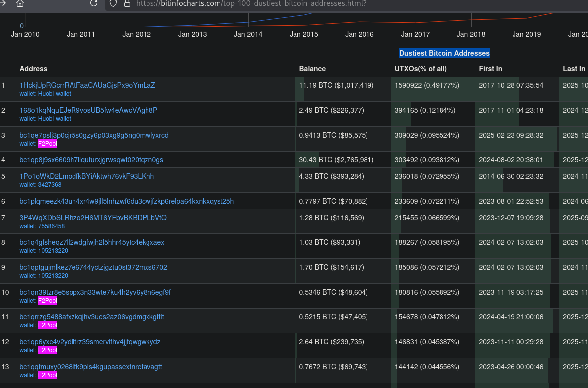Screen dimensions: 588x388
Task: Open address bc1q4gfsheqz7ll2wdgfwjh2l5hhr45ytc4ekgxaex
Action: (92, 242)
